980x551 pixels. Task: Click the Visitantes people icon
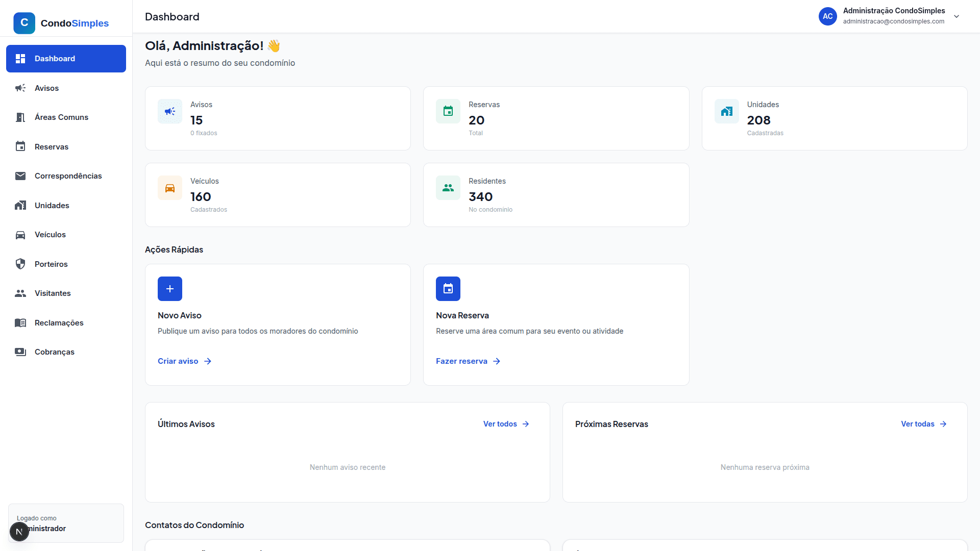20,293
